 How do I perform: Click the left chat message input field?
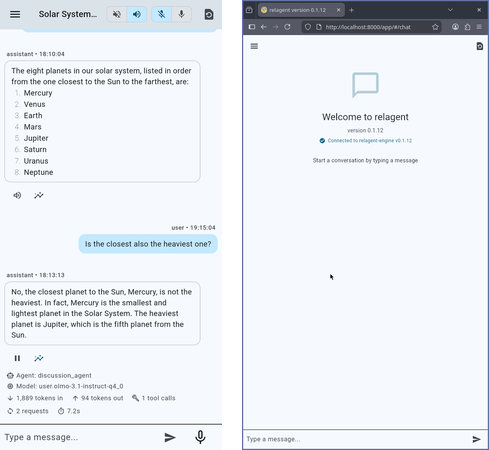click(x=80, y=437)
